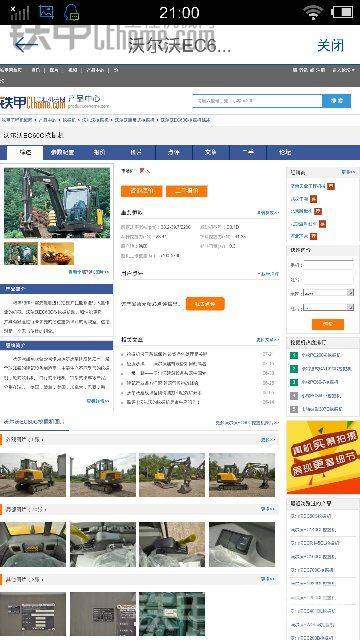This screenshot has height=640, width=360.
Task: Click the large excavator main photo
Action: tap(57, 203)
